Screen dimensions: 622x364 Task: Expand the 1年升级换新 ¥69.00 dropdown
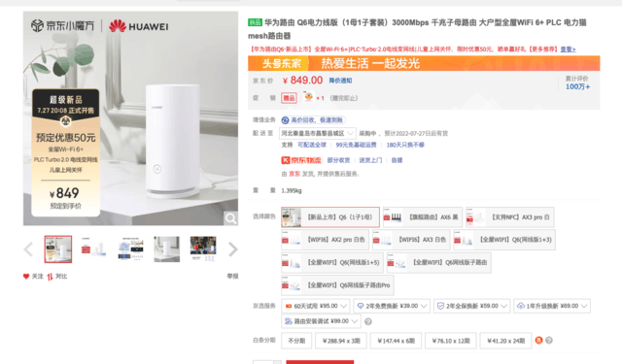point(552,306)
